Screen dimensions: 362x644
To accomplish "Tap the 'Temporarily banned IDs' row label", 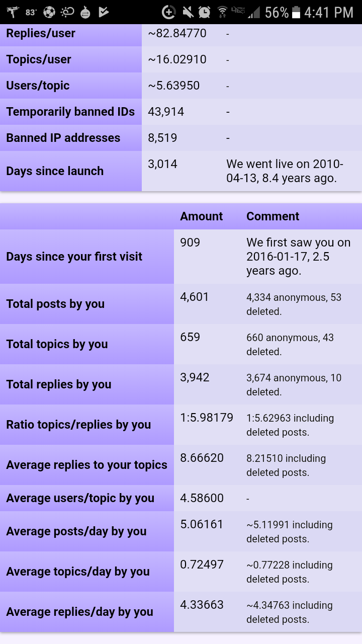I will coord(70,112).
